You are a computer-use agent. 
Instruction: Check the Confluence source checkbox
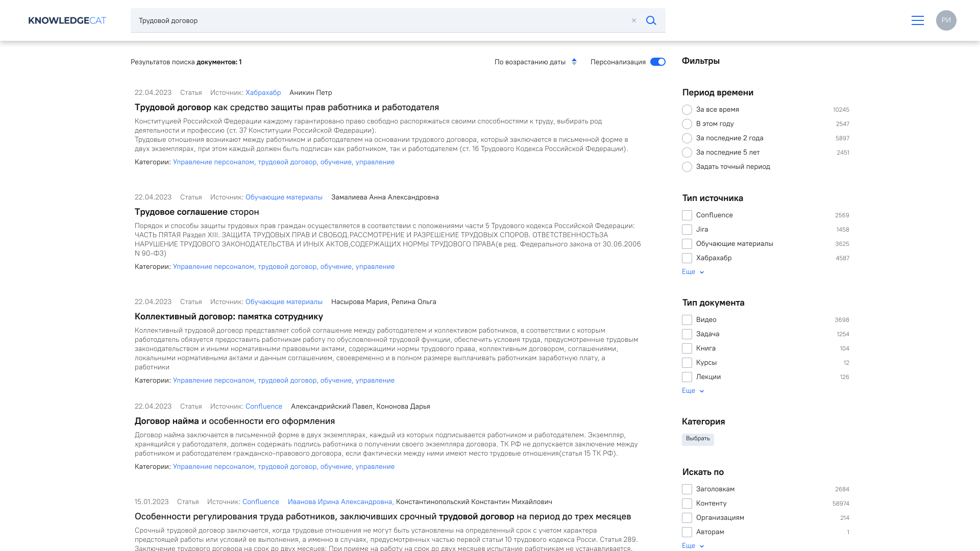coord(687,215)
